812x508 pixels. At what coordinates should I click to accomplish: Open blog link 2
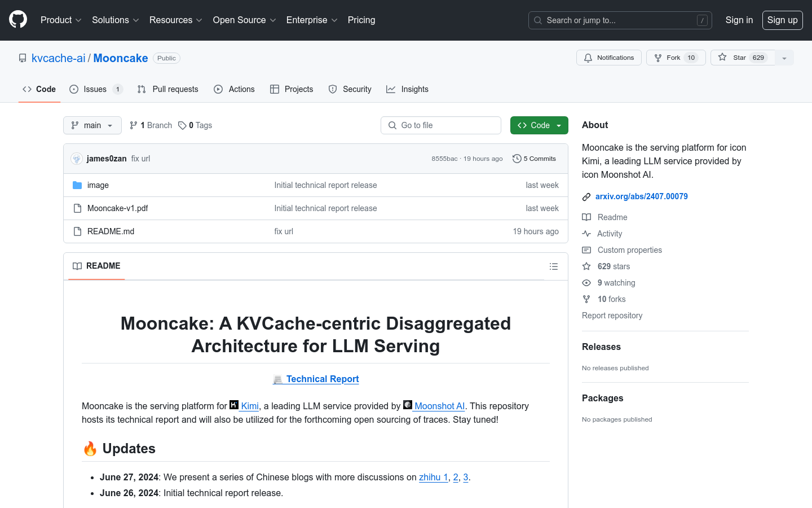[456, 477]
